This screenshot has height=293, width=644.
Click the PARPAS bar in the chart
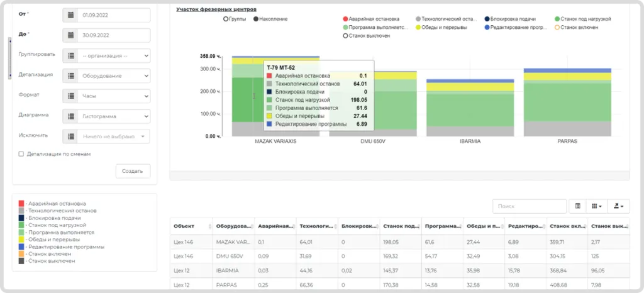point(568,102)
